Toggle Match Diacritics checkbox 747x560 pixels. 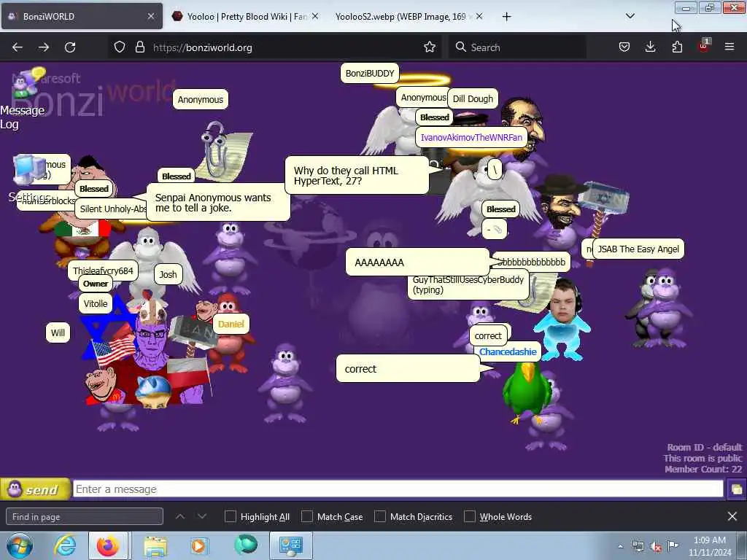click(380, 517)
